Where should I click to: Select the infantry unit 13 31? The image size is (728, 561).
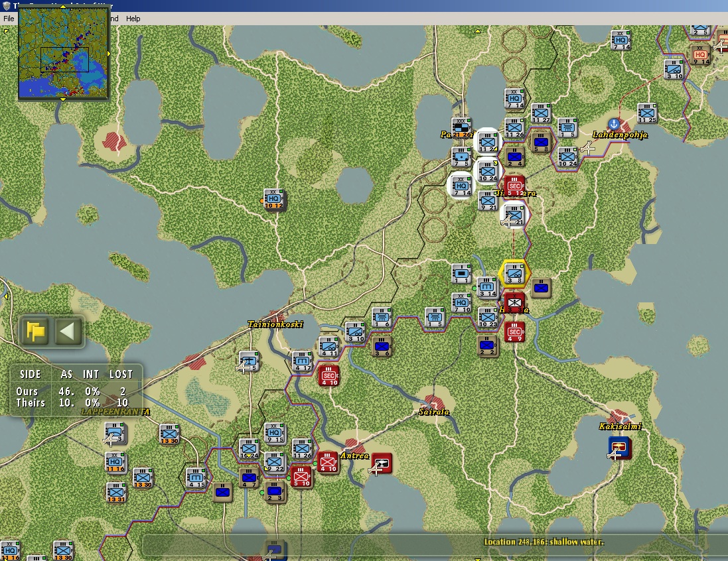click(x=116, y=493)
